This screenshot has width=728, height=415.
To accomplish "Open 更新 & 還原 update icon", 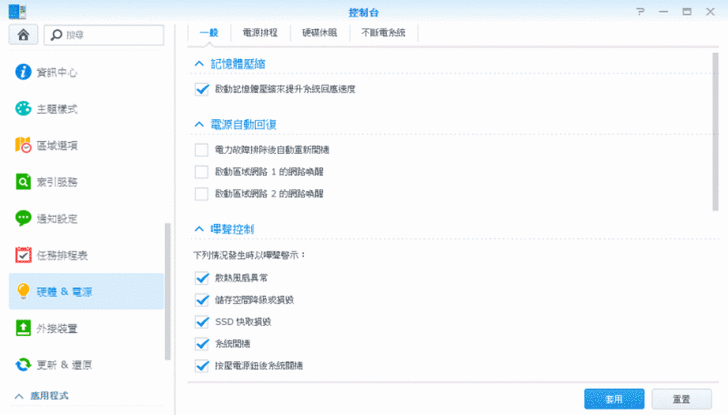I will (x=23, y=364).
